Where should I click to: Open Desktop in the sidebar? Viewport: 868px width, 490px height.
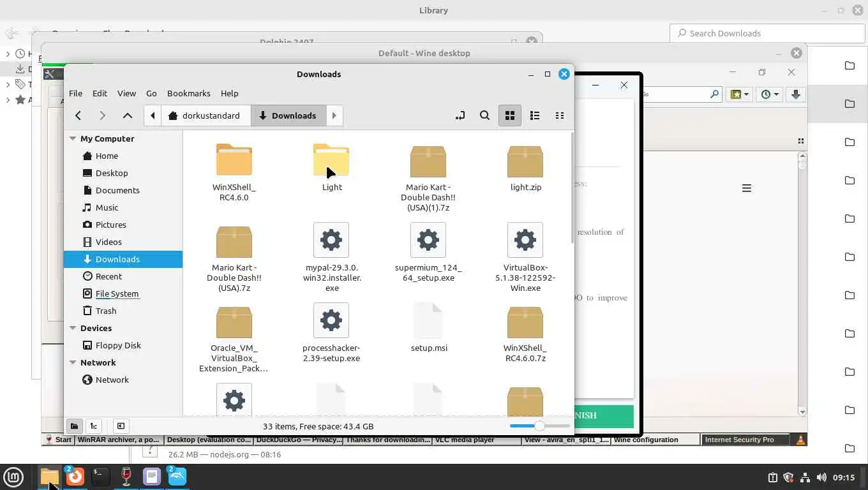pos(112,173)
